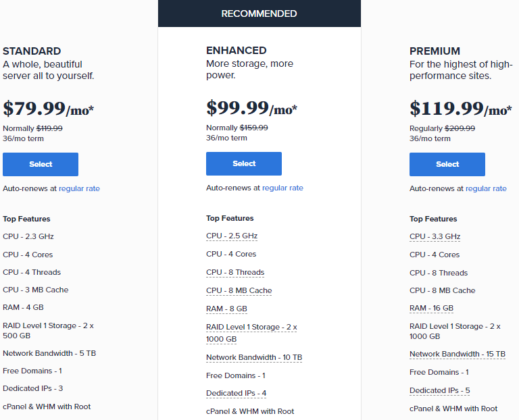This screenshot has width=519, height=420.
Task: Click Network Bandwidth - 15 TB feature
Action: coord(458,354)
